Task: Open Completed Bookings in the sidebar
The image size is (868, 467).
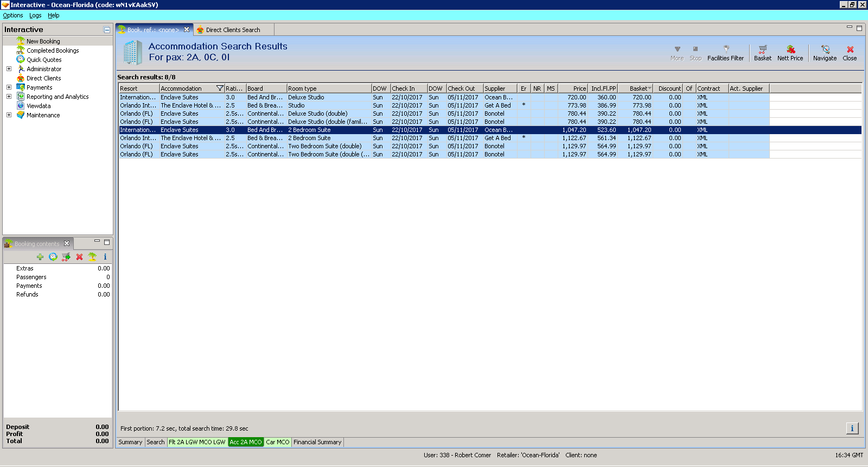Action: pyautogui.click(x=53, y=51)
